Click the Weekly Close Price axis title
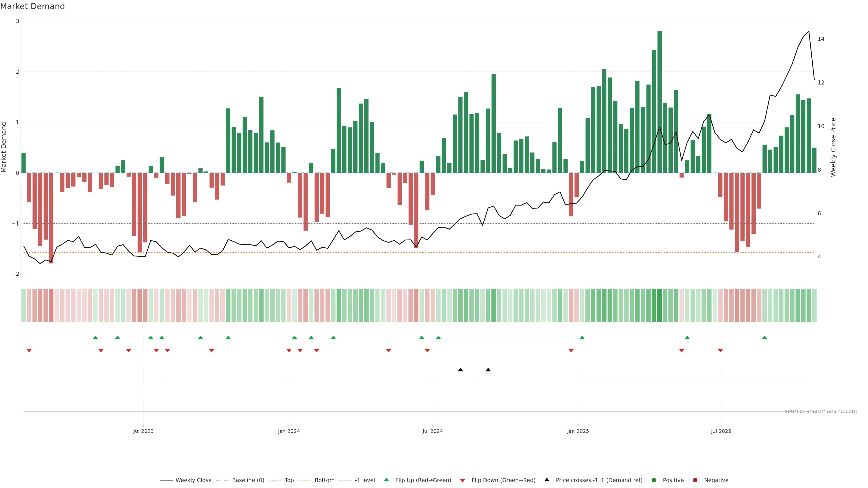This screenshot has width=868, height=488. [833, 147]
